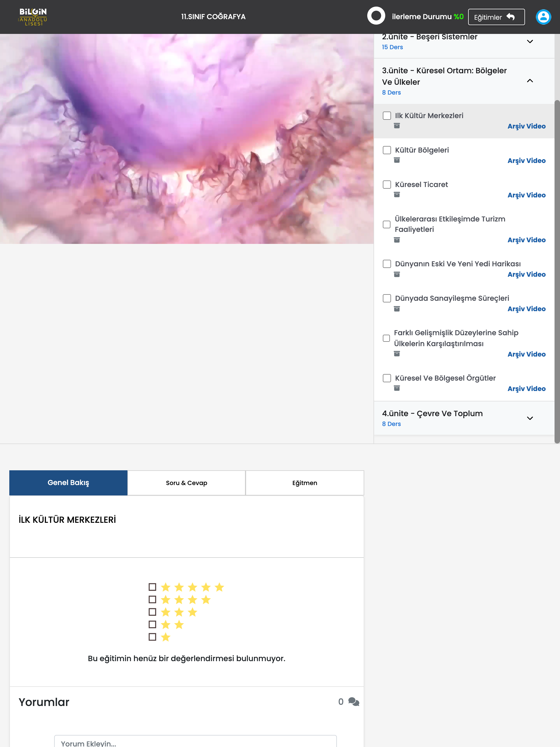Open Arşiv Video link for Yedi Harikası lesson
The width and height of the screenshot is (560, 747).
526,274
